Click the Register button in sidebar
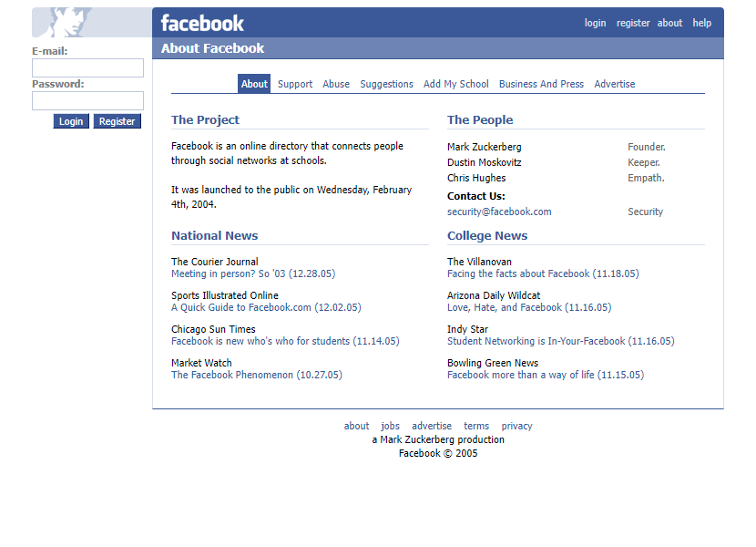 coord(117,121)
